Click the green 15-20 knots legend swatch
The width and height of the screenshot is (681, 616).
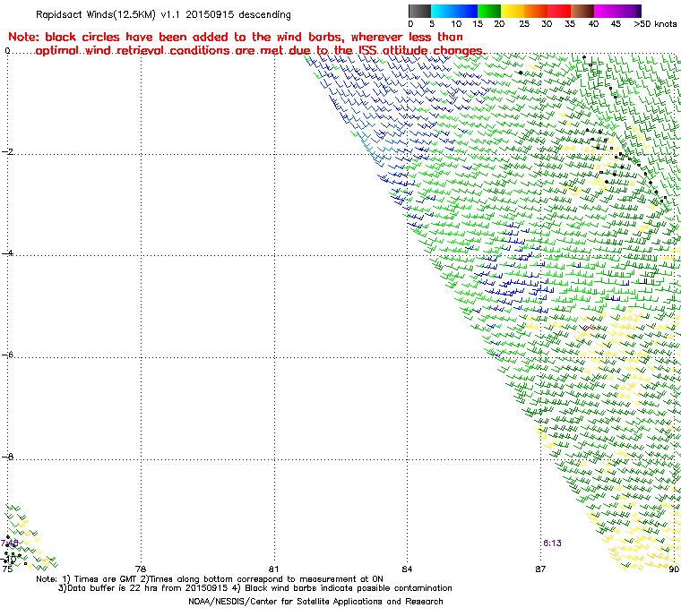[x=489, y=11]
